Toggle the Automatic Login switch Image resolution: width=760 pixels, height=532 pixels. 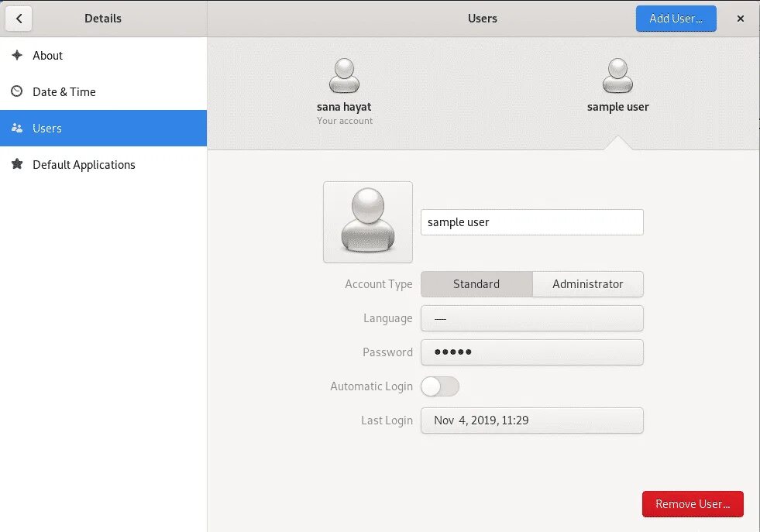439,386
